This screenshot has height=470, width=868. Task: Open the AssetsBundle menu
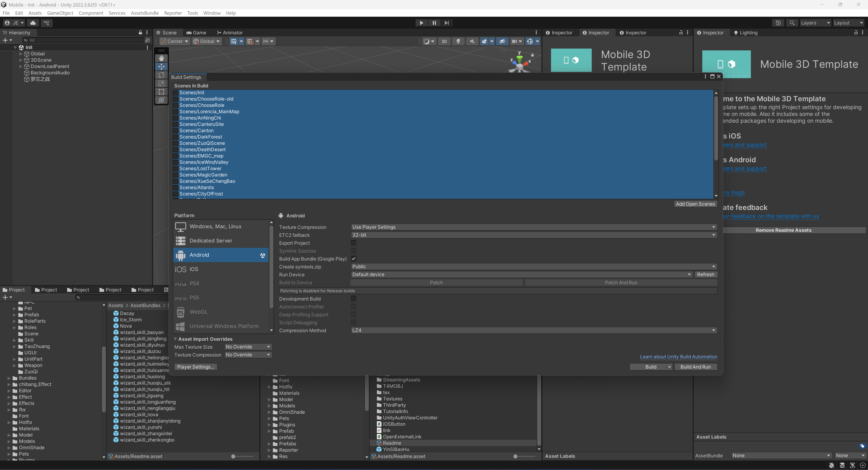[144, 13]
